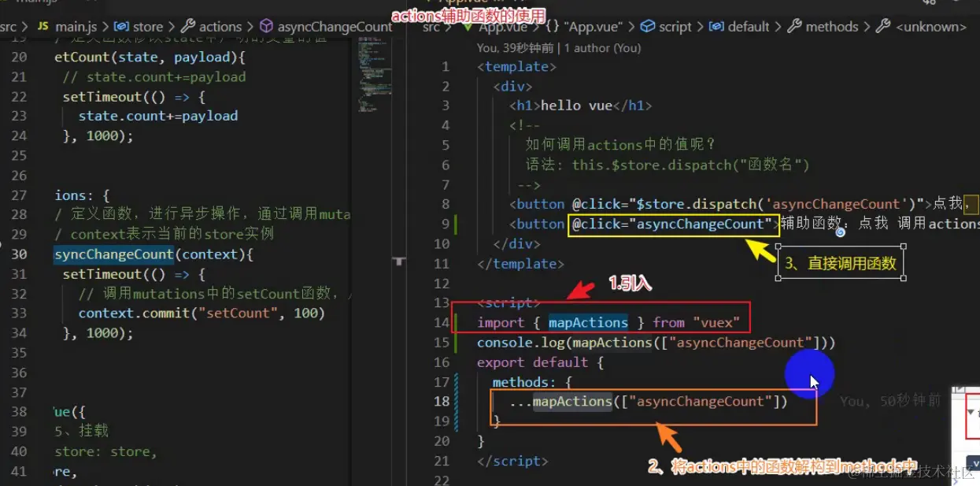The image size is (980, 486).
Task: Open store segment in left breadcrumb
Action: pyautogui.click(x=148, y=27)
